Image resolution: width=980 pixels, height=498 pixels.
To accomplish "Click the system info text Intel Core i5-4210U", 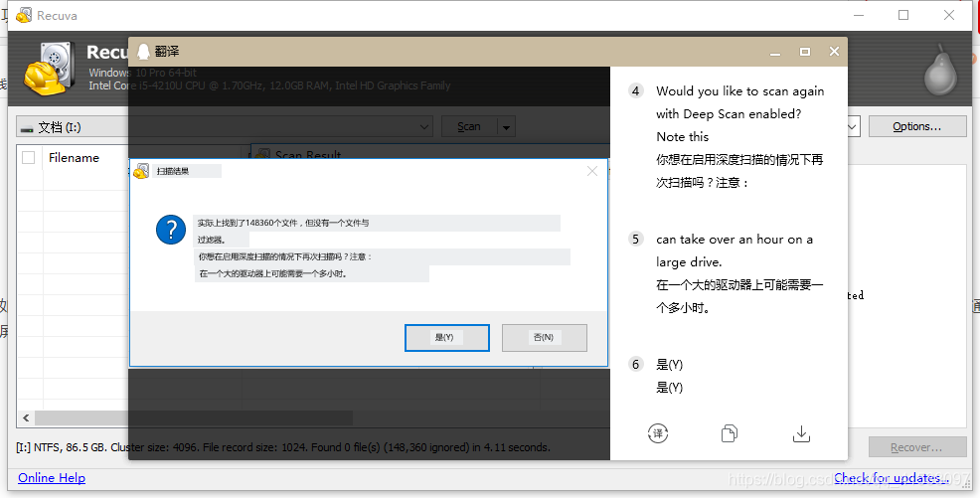I will 269,85.
